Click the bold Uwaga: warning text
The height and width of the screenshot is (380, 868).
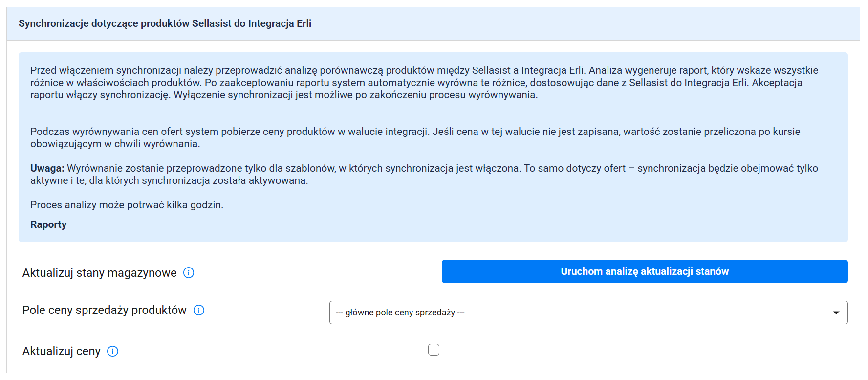(47, 168)
